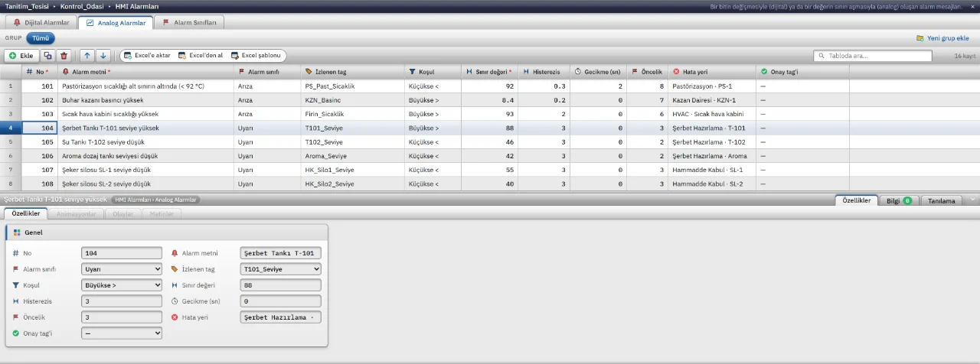This screenshot has height=364, width=980.
Task: Click Sınır değeri field with 88
Action: [281, 285]
